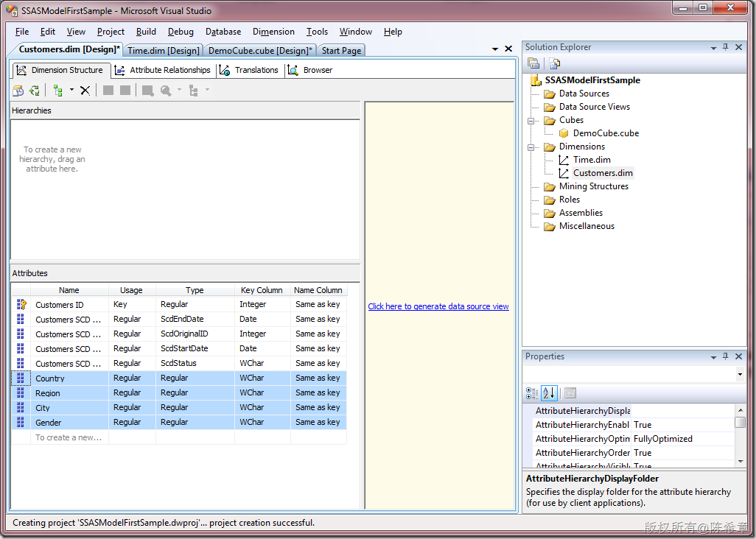Open the active documents list dropdown arrow

495,49
